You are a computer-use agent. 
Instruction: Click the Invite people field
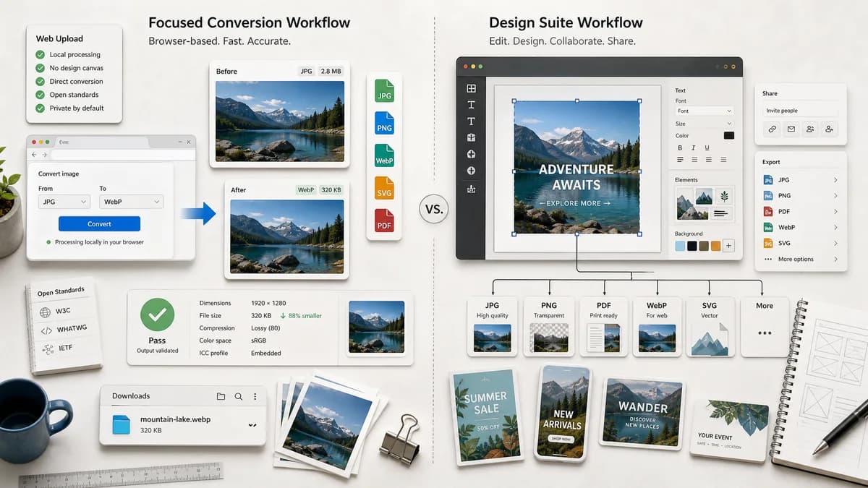coord(800,111)
